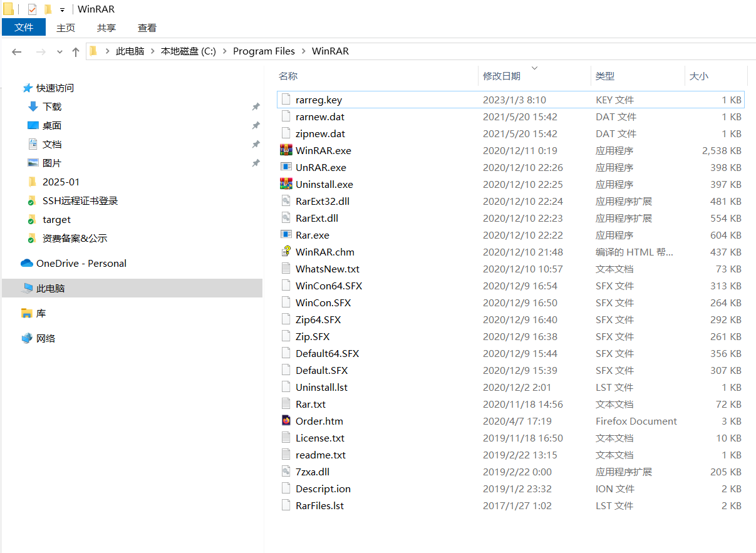Sort files by the 大小 column header
The width and height of the screenshot is (756, 553).
pyautogui.click(x=698, y=76)
